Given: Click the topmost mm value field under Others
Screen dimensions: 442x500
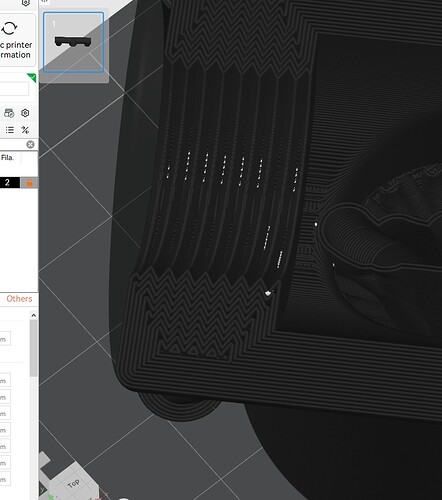Looking at the screenshot, I should click(x=5, y=339).
